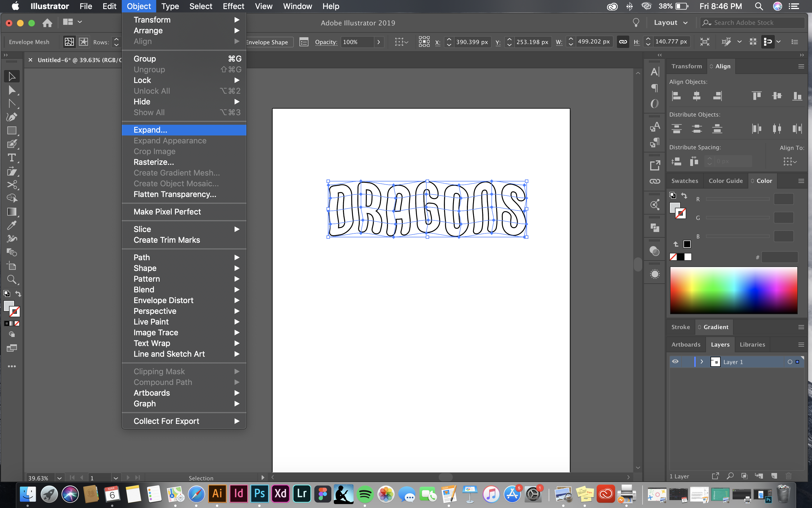Click Horizontal Align Center icon

[697, 96]
